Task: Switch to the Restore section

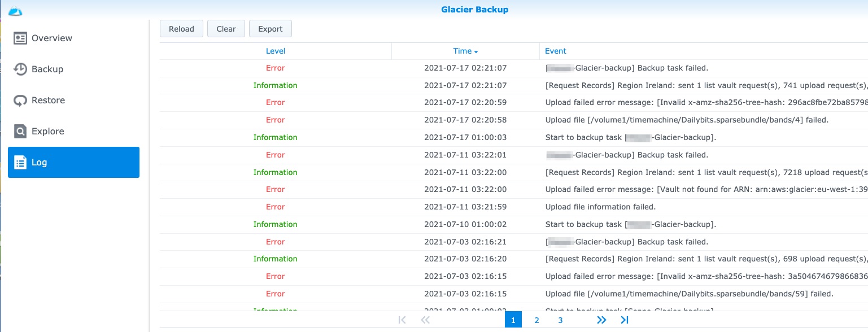Action: [48, 101]
